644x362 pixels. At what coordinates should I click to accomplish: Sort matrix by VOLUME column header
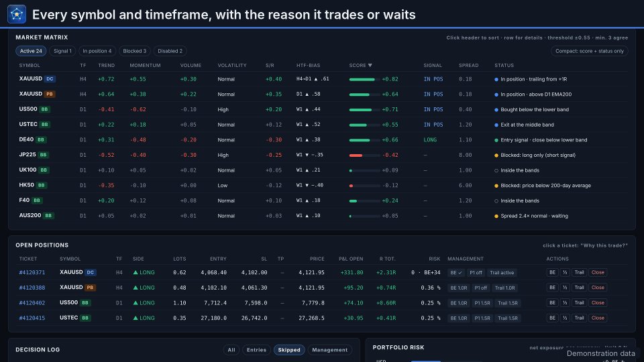coord(191,65)
